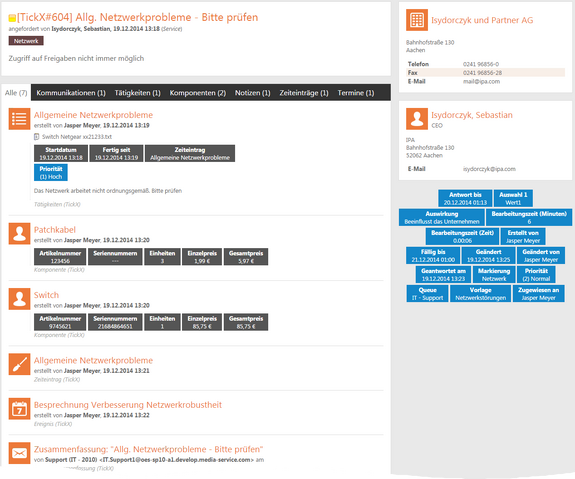This screenshot has height=479, width=575.
Task: Click the Netzwerk tag label
Action: click(26, 41)
